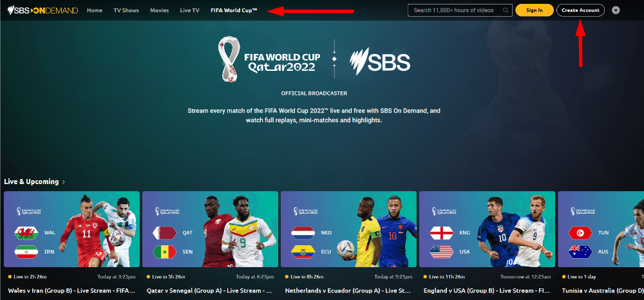Click the Netherlands flag icon
The height and width of the screenshot is (300, 644).
303,232
